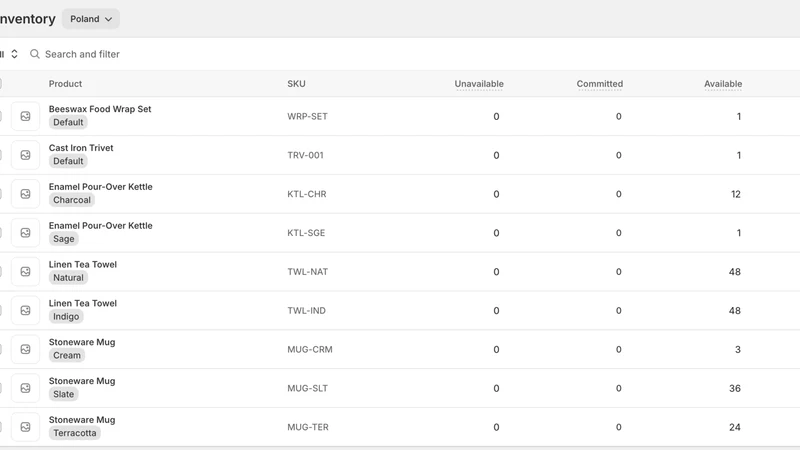
Task: Click Unavailable value 0 for MUG-TER
Action: click(496, 427)
